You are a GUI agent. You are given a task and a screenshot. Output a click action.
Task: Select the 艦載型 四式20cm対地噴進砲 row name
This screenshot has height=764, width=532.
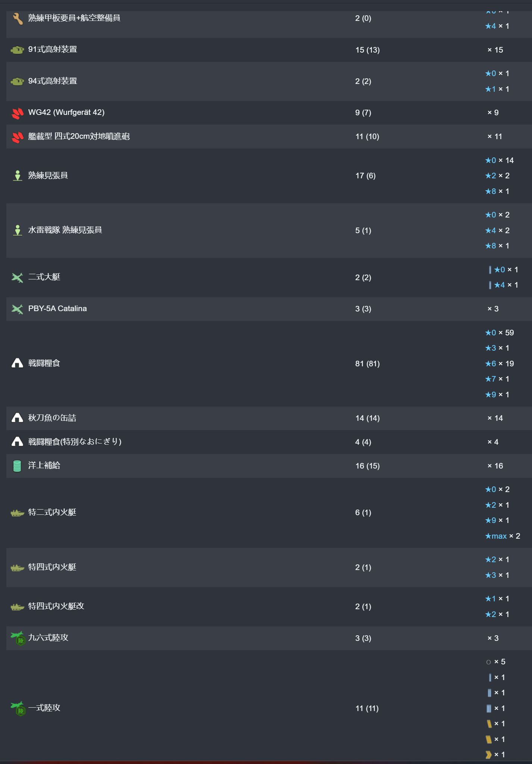[79, 136]
